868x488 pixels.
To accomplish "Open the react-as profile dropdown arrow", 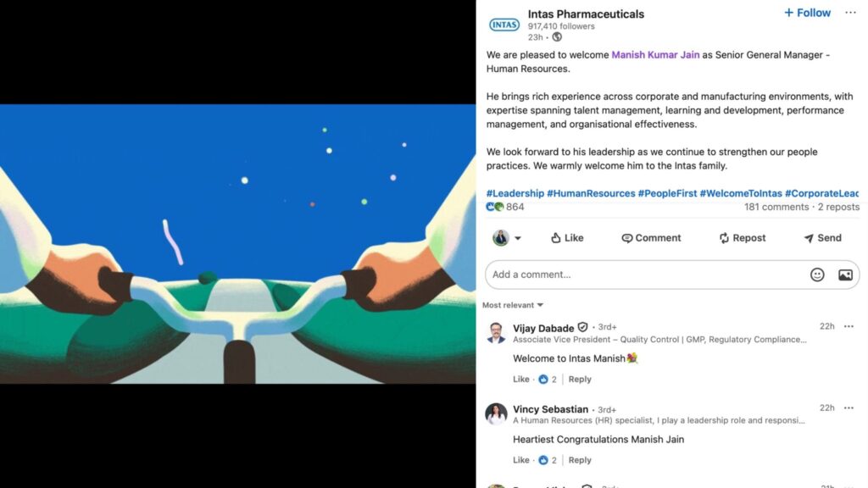I will tap(518, 238).
